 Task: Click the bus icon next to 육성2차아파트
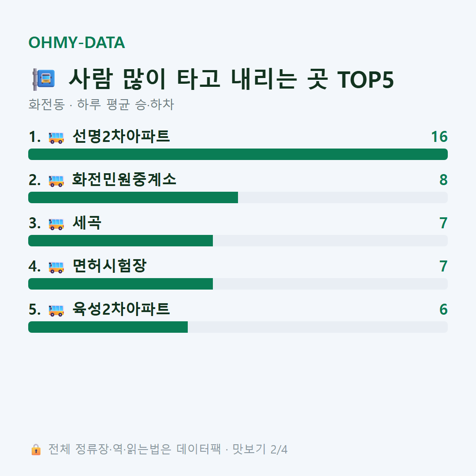point(56,310)
